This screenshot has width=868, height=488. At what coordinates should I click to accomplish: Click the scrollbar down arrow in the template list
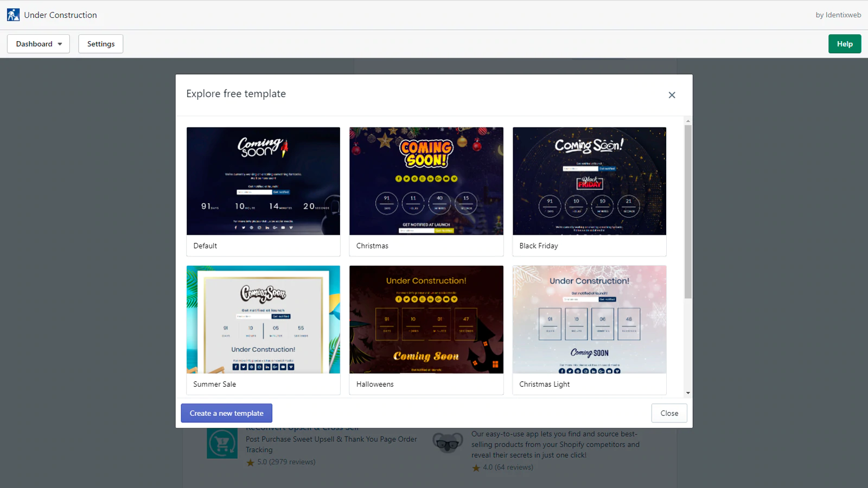tap(688, 393)
